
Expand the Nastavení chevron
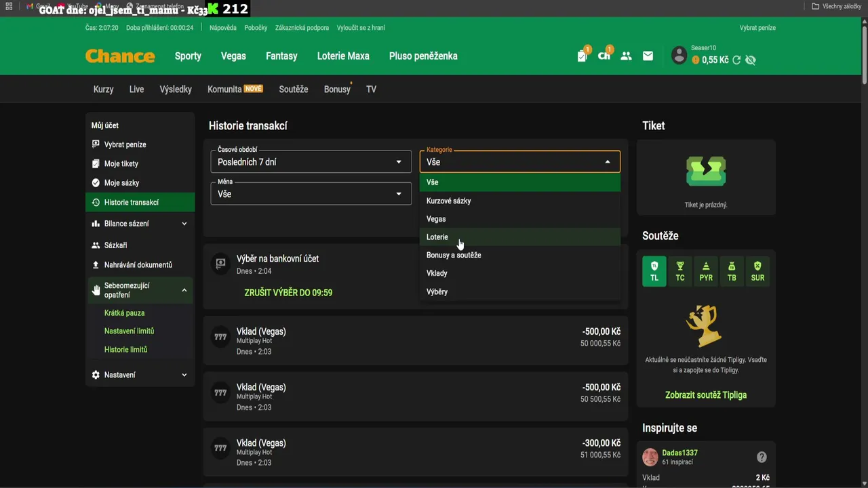pos(184,375)
